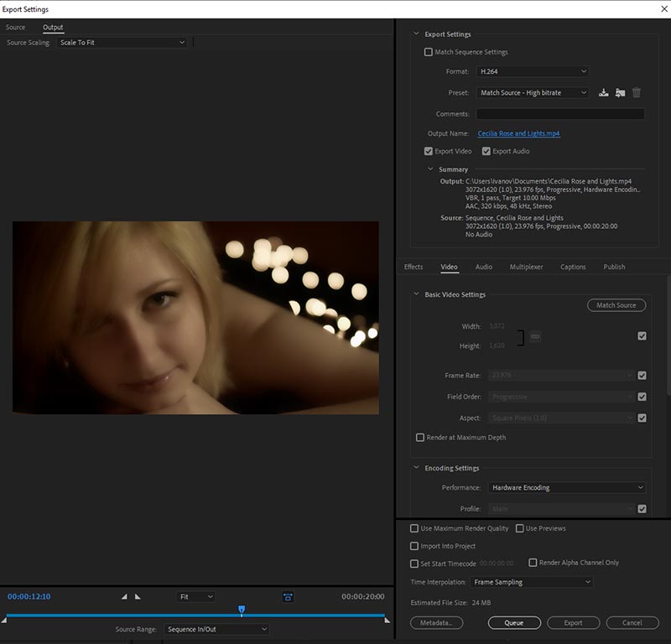Enable Import Into Project checkbox
This screenshot has width=671, height=644.
[x=414, y=546]
